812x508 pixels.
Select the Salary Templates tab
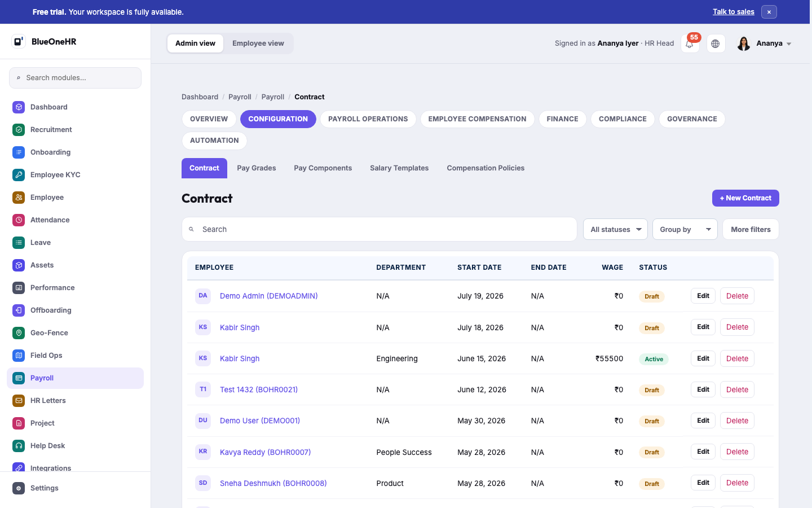(399, 168)
